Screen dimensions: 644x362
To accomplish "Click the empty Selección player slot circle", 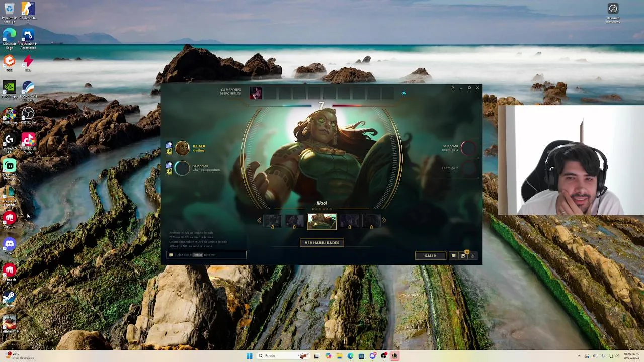I will coord(182,168).
